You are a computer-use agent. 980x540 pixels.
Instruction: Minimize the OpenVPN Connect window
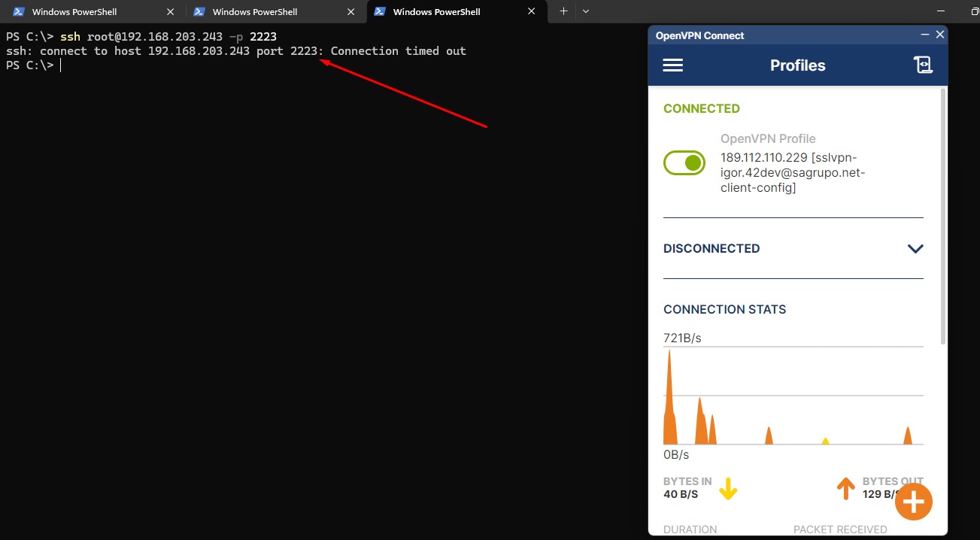click(x=925, y=35)
